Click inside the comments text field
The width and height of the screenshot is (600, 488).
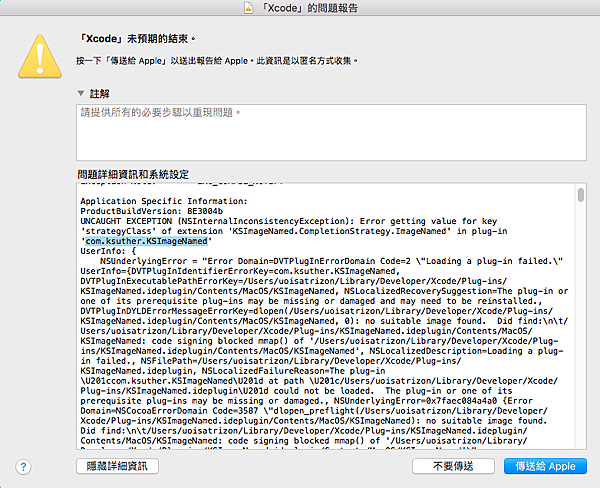(x=331, y=132)
